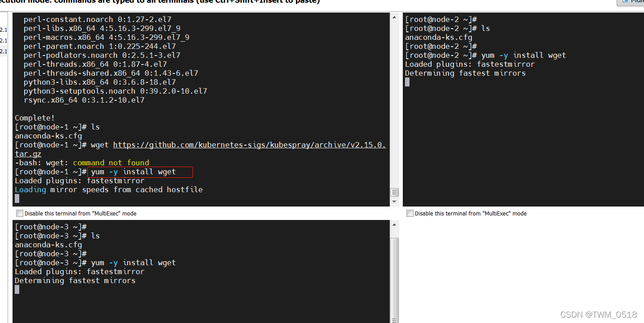Click the Complete! line in node-1 terminal
The width and height of the screenshot is (644, 323).
34,118
